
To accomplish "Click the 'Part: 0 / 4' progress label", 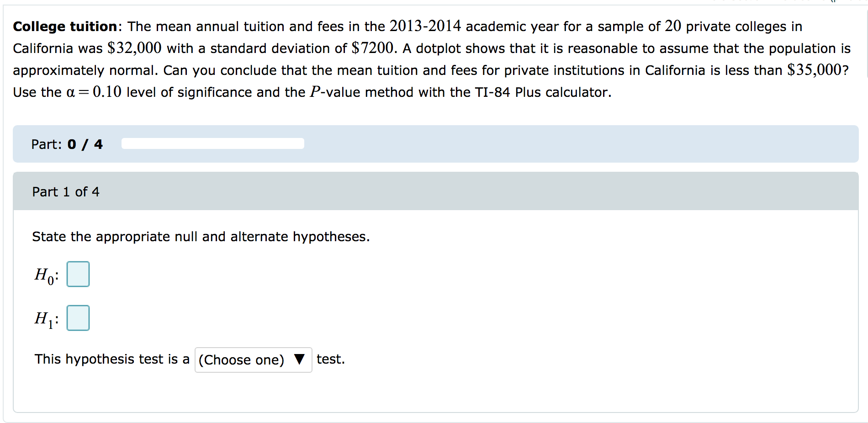I will click(x=67, y=144).
